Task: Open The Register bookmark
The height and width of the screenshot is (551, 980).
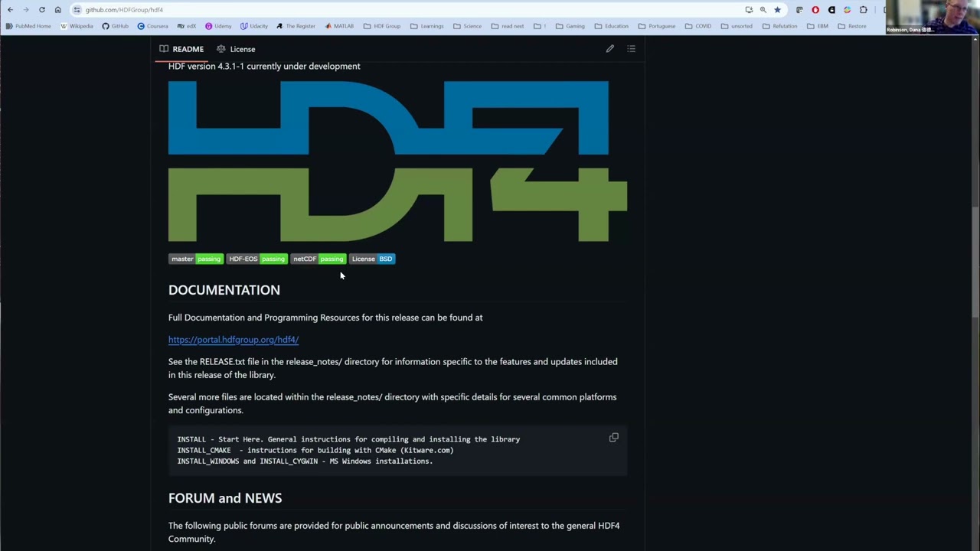Action: pyautogui.click(x=296, y=26)
